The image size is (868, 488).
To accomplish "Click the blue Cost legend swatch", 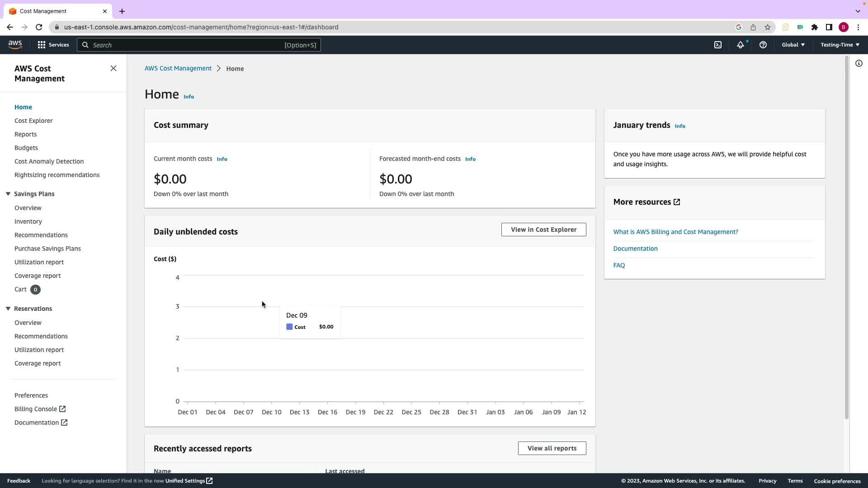I will point(289,327).
